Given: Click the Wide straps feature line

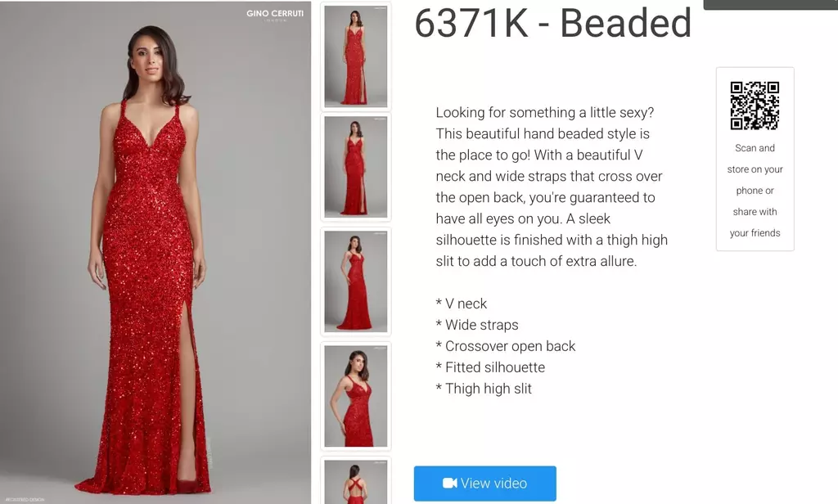Looking at the screenshot, I should (x=477, y=325).
